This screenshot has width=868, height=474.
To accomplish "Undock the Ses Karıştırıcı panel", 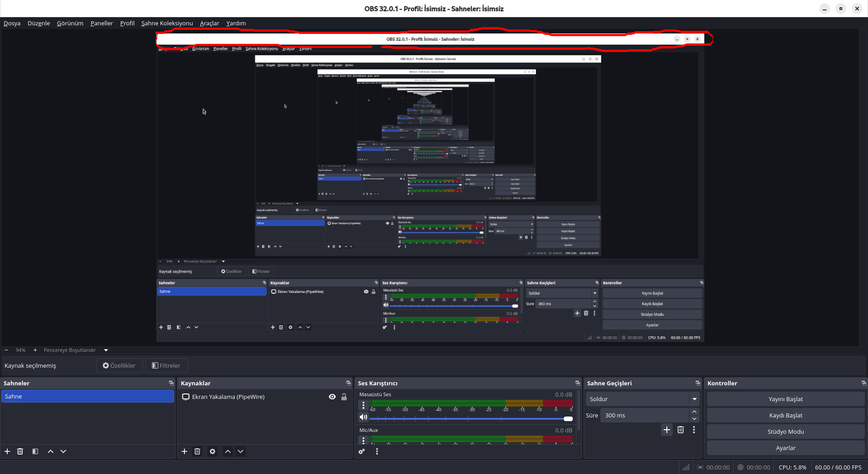I will coord(577,383).
